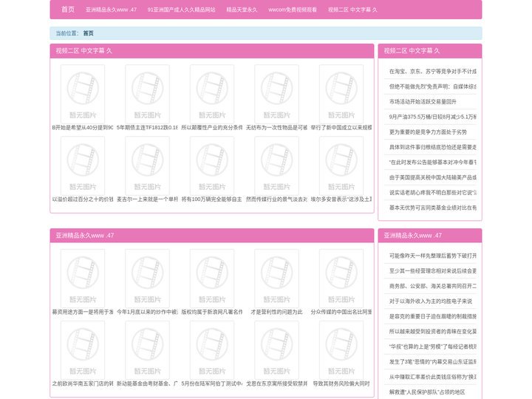Viewport: 532px width, 399px height.
Task: Click main panel heading 视频二区 中文字幕 久
Action: (x=83, y=51)
